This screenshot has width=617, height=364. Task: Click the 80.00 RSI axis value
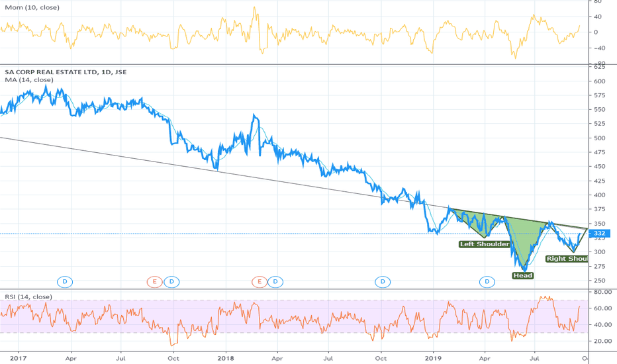tap(603, 292)
